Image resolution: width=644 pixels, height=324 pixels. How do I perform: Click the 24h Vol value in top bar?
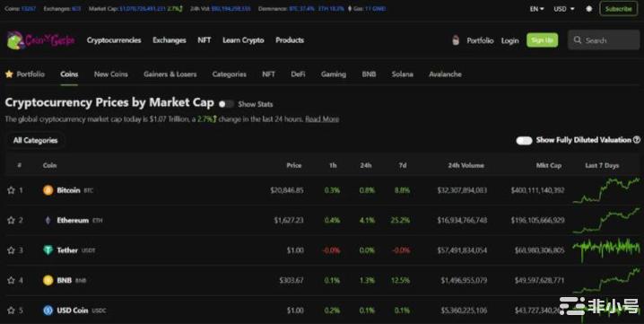231,9
